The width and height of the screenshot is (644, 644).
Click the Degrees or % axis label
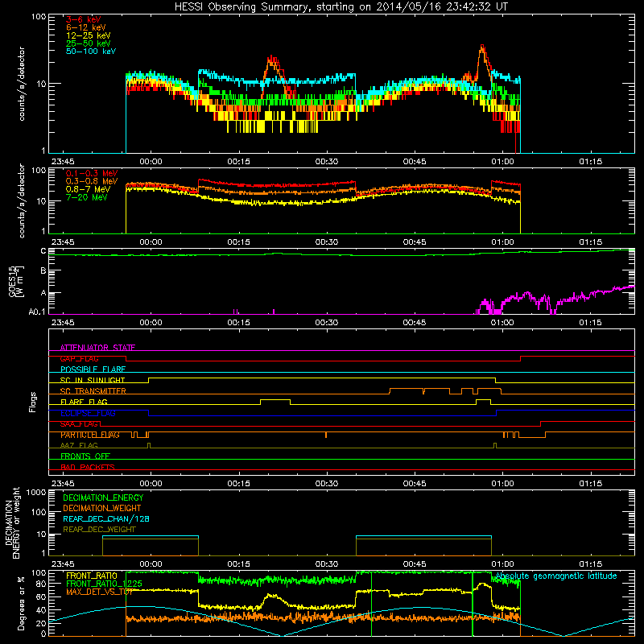(22, 603)
